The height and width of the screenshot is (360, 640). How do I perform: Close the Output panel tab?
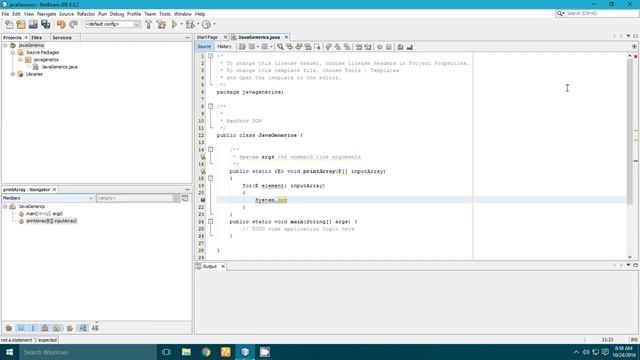pyautogui.click(x=223, y=266)
